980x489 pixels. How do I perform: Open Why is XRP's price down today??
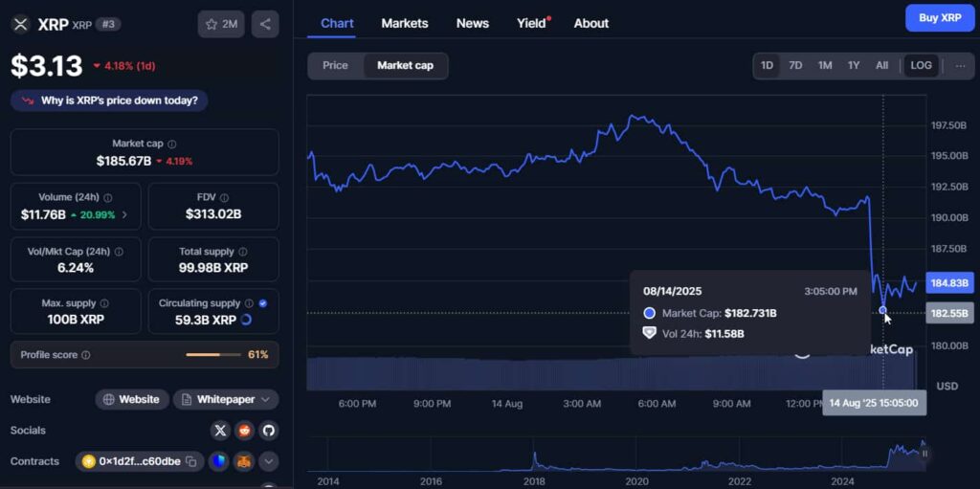click(x=109, y=100)
